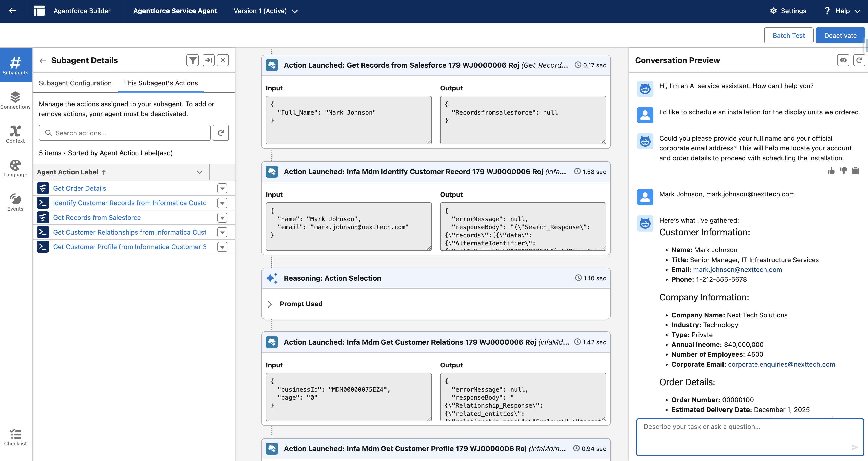Open row menu for Identify Customer Records

[222, 203]
